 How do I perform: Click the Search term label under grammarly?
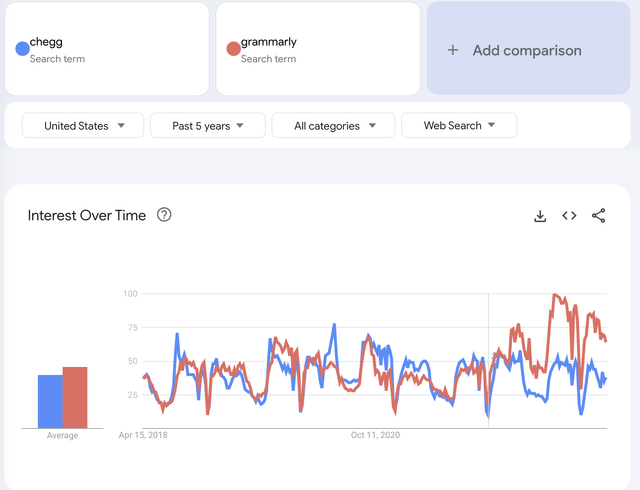point(268,59)
